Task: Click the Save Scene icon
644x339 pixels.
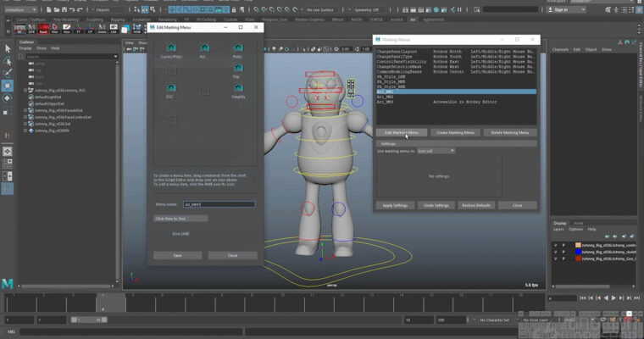Action: (x=64, y=9)
